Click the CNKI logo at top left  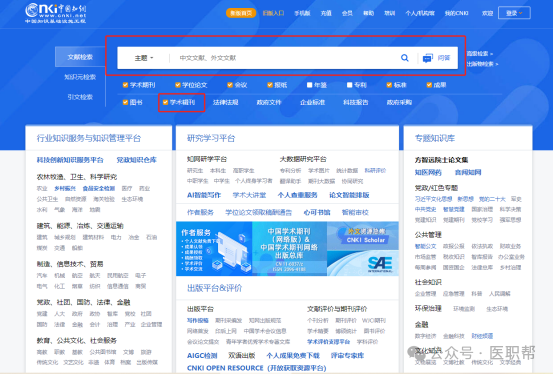(x=55, y=13)
